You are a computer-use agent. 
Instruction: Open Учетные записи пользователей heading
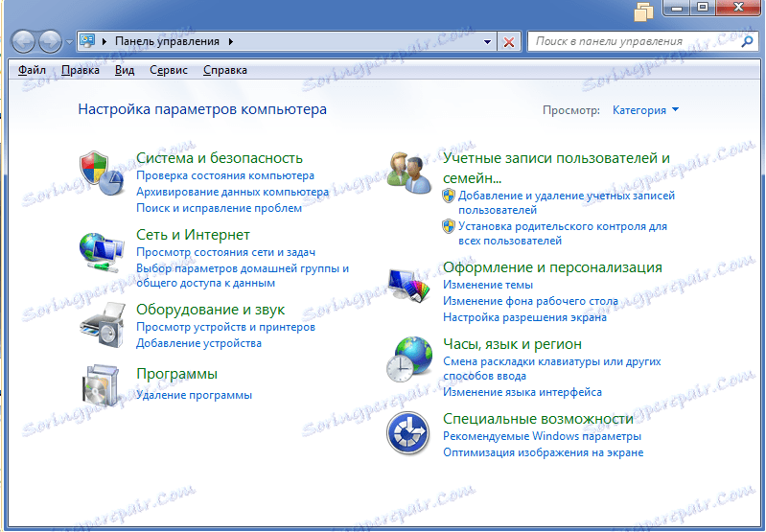[x=556, y=168]
